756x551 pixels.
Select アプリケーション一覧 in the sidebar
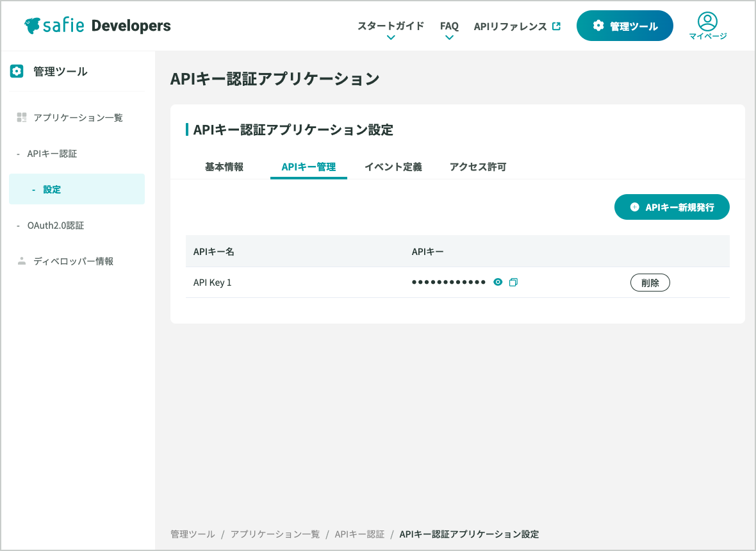[x=77, y=118]
